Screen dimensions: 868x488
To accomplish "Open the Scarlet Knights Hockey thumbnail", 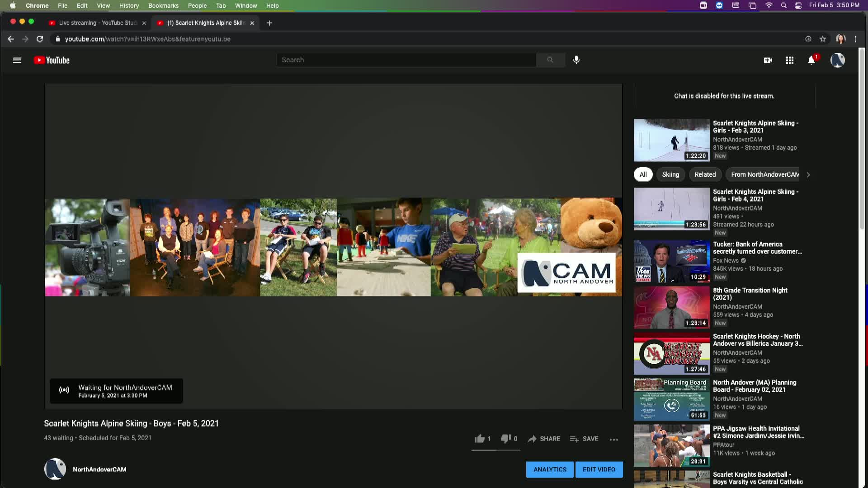I will click(671, 353).
